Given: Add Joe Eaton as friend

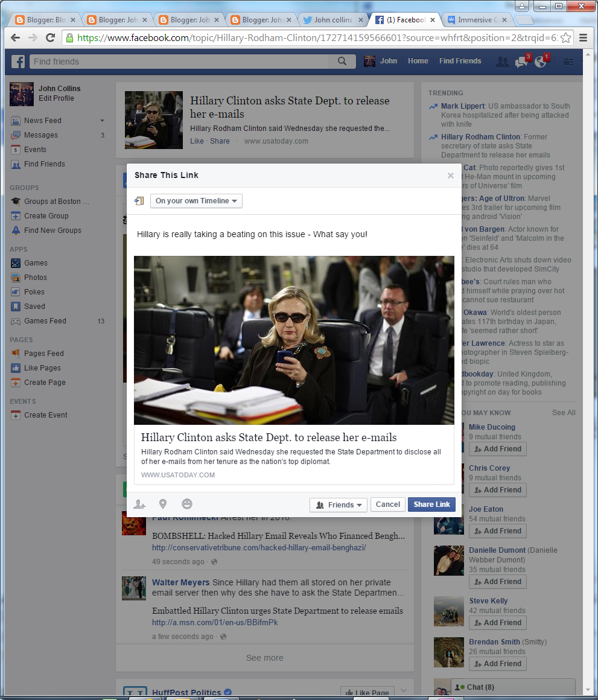Looking at the screenshot, I should tap(498, 531).
